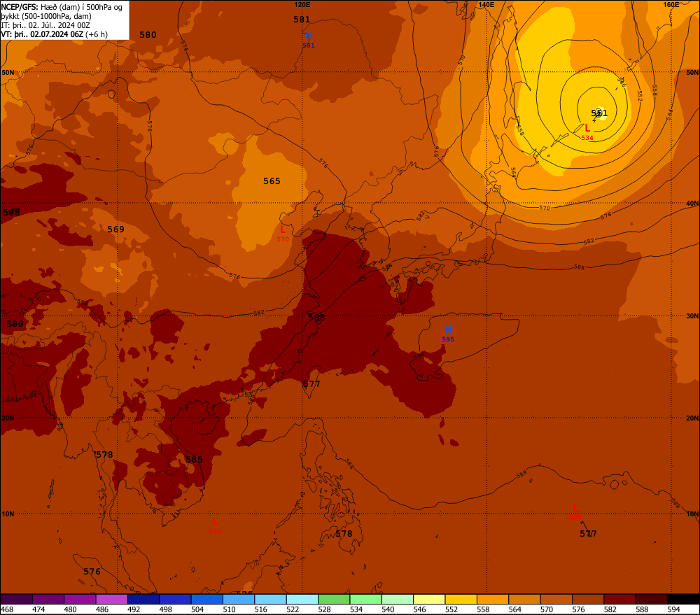Click the 120E longitude label
The image size is (700, 615).
302,4
